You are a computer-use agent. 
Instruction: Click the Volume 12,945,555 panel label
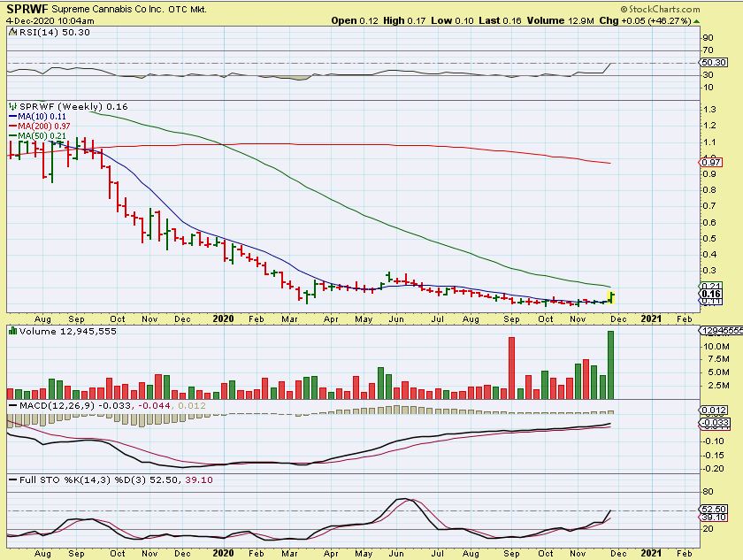click(x=68, y=331)
